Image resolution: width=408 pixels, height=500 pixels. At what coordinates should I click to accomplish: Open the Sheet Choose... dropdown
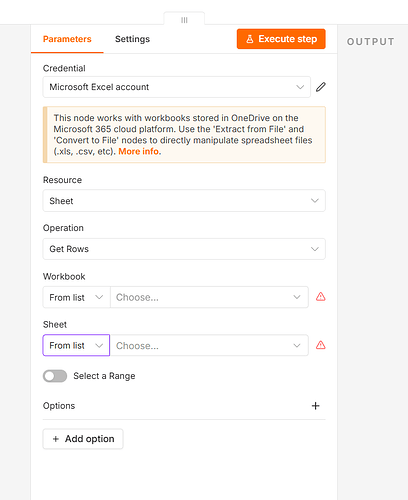click(209, 345)
